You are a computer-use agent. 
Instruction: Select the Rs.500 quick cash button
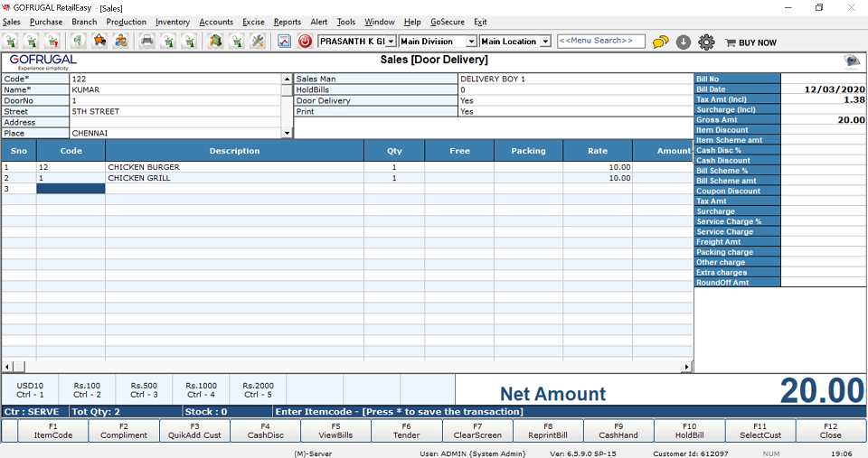point(144,389)
